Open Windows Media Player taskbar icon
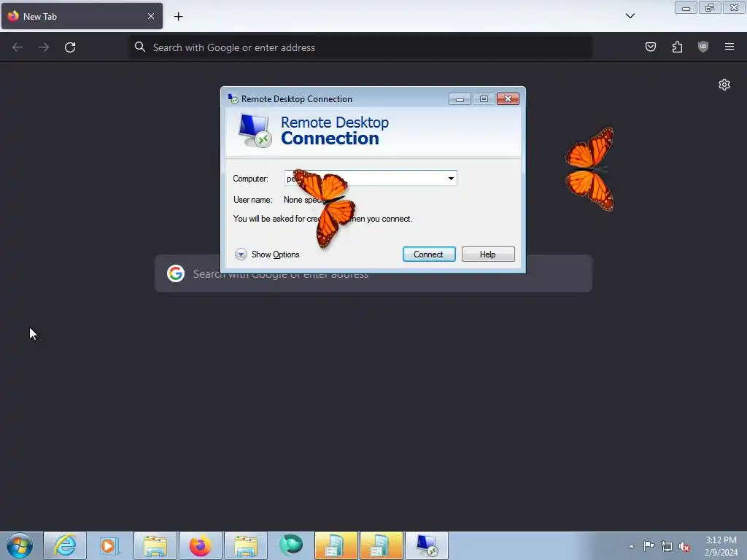Viewport: 747px width, 560px height. [x=109, y=545]
